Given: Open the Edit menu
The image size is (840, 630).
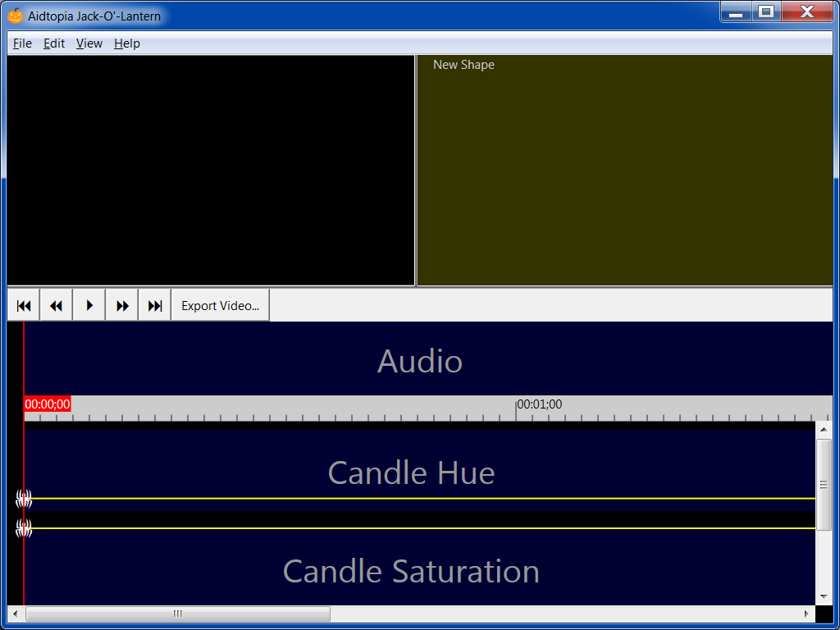Looking at the screenshot, I should point(54,43).
